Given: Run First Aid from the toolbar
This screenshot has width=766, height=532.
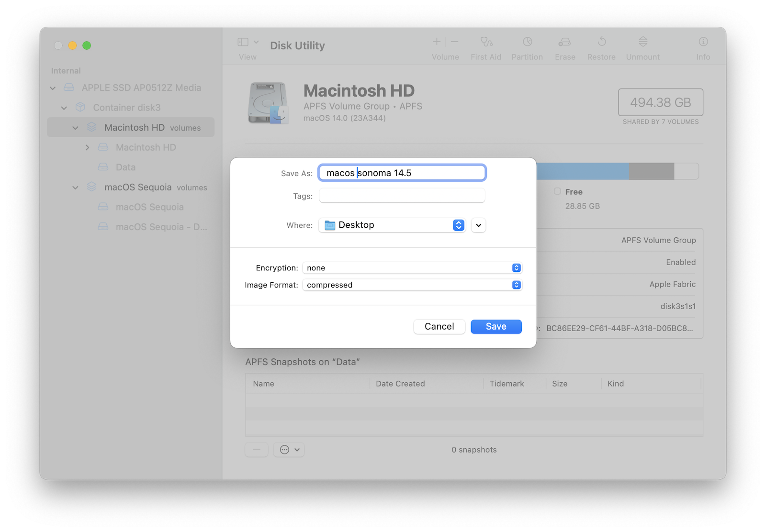Looking at the screenshot, I should click(486, 42).
